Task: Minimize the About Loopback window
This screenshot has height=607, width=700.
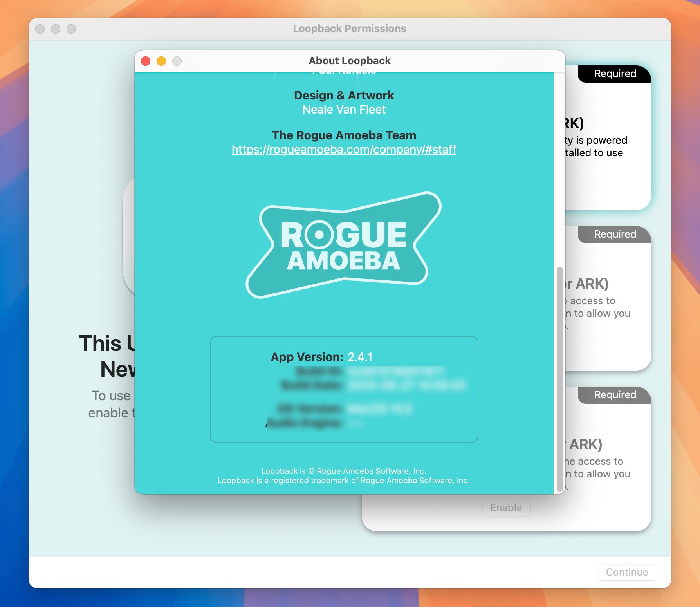Action: (161, 61)
